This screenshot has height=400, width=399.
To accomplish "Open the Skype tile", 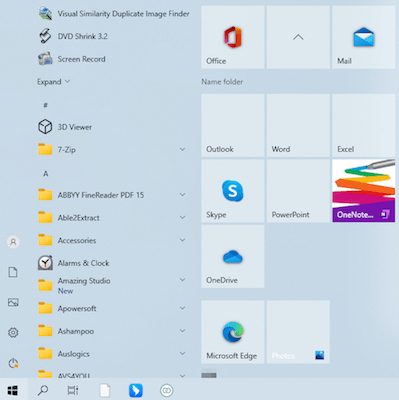I will [x=233, y=191].
